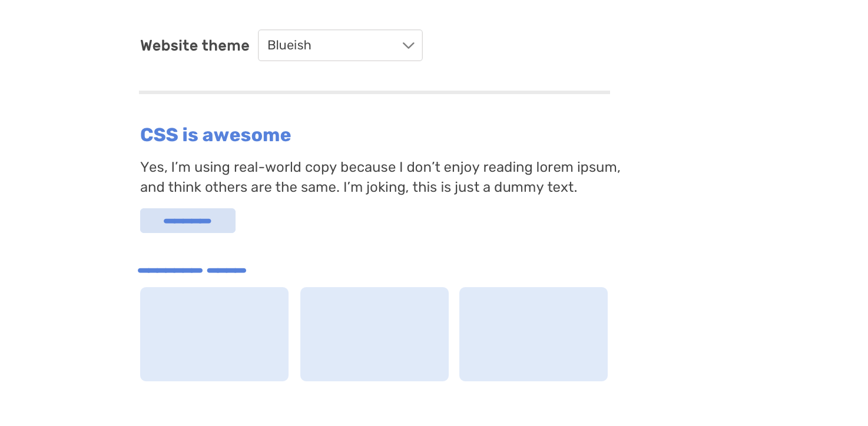Click the longer blue placeholder bar
The height and width of the screenshot is (426, 868).
(x=170, y=271)
